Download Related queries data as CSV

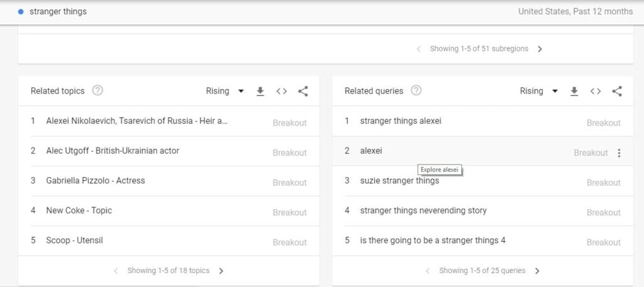pyautogui.click(x=574, y=91)
